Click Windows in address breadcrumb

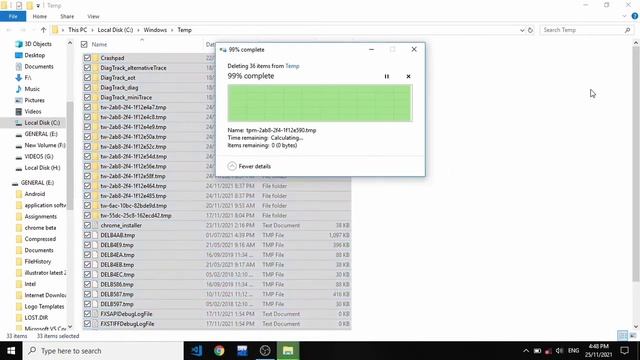pos(155,30)
